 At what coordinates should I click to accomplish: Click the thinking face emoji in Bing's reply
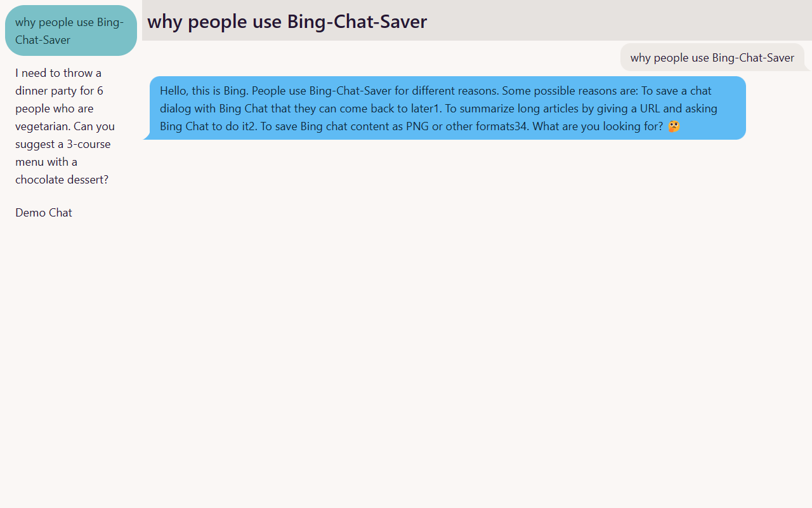tap(674, 126)
